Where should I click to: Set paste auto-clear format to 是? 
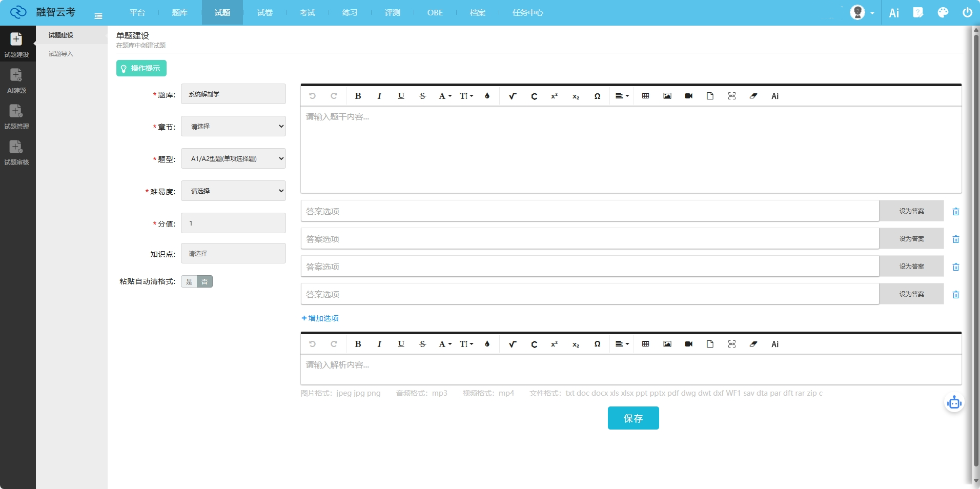(x=189, y=281)
